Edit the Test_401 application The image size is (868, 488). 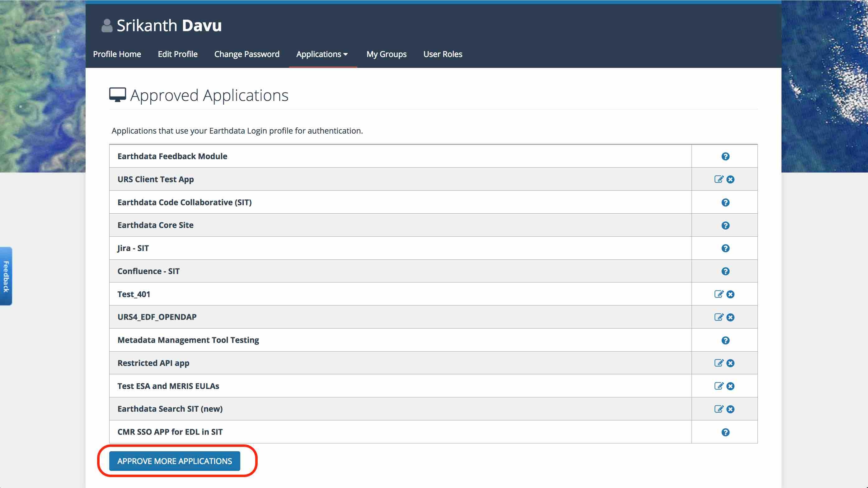719,294
